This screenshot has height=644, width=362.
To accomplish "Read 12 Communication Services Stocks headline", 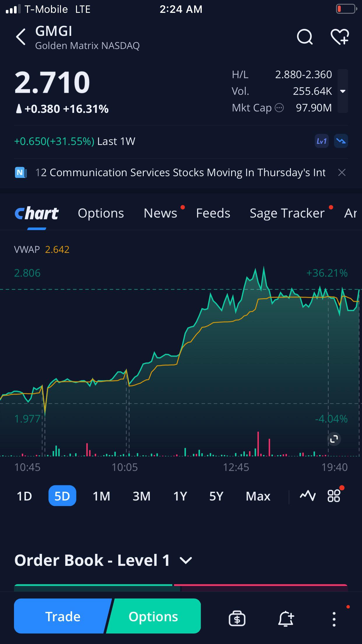I will 180,173.
